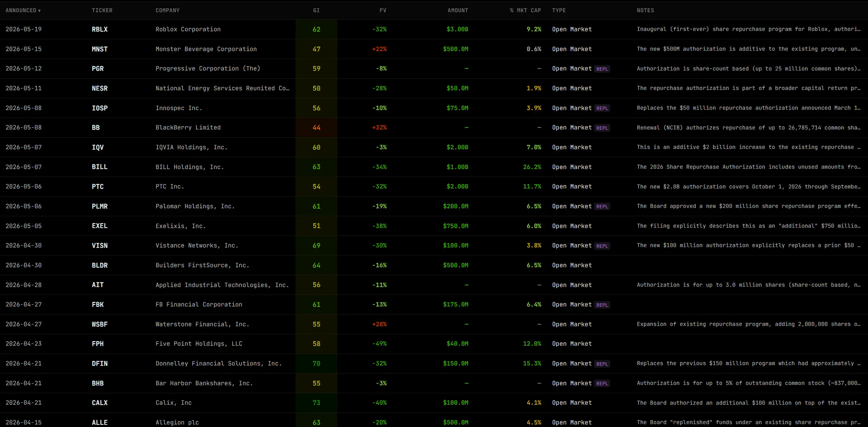Click the REPL badge in the PGR row
868x427 pixels.
pos(602,69)
